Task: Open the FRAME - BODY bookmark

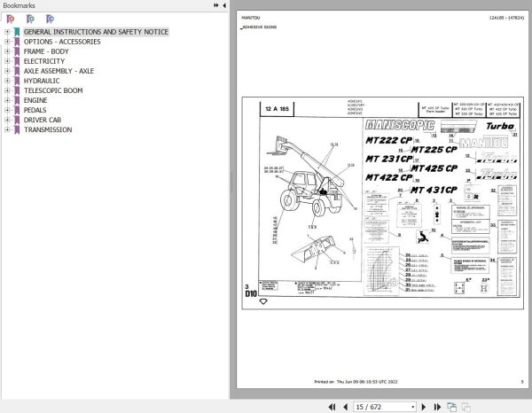Action: pos(46,51)
